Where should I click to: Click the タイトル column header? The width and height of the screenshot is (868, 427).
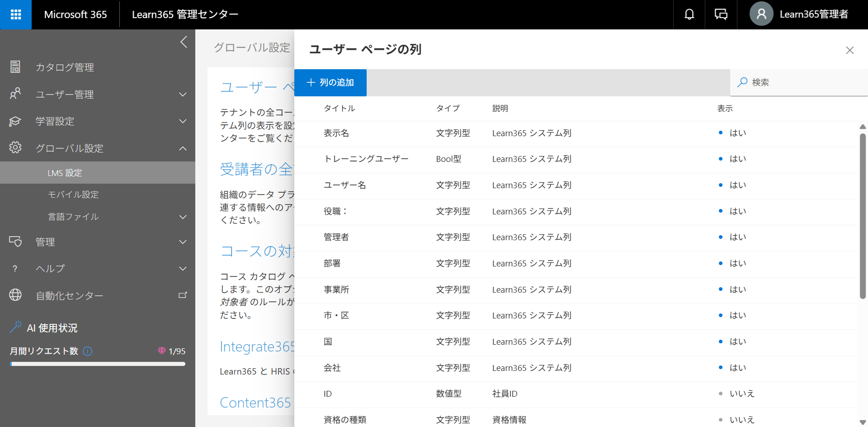tap(340, 108)
